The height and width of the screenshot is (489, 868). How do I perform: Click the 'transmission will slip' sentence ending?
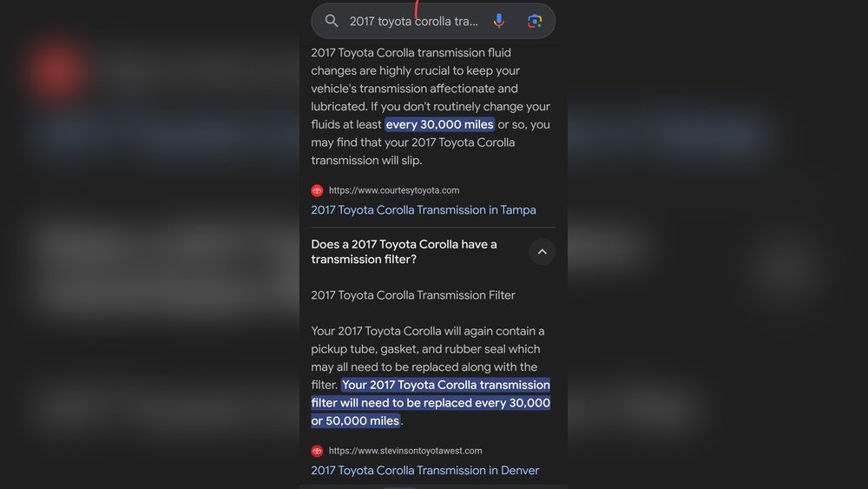coord(366,160)
